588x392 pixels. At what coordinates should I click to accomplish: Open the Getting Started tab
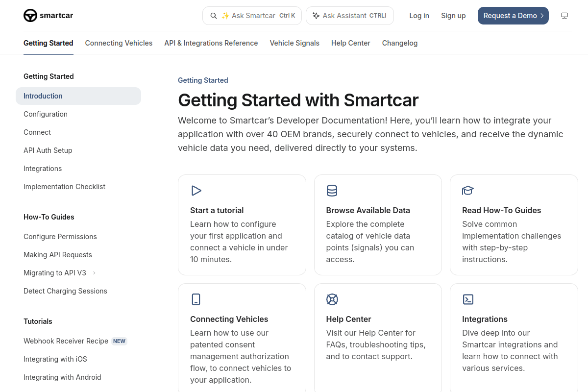pyautogui.click(x=49, y=43)
